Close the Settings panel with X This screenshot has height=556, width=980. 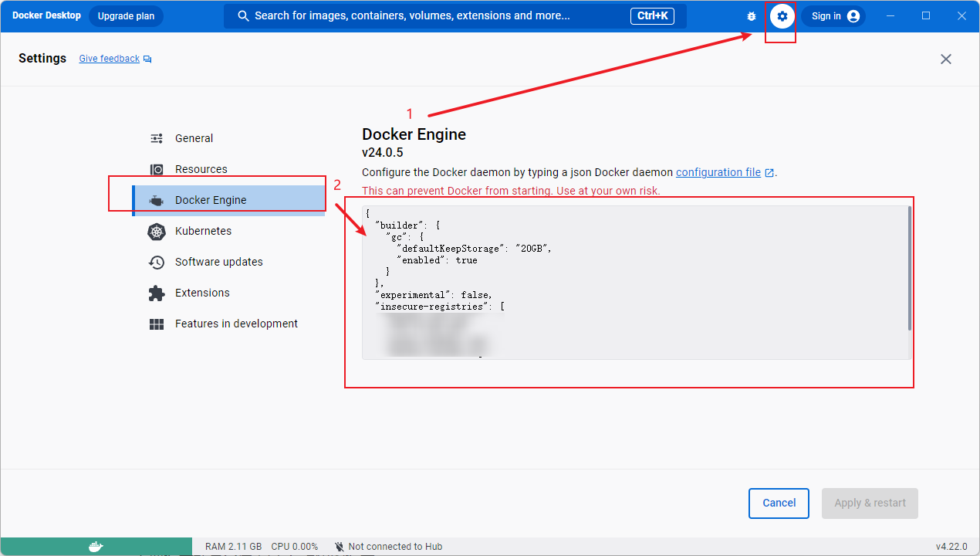(x=946, y=59)
